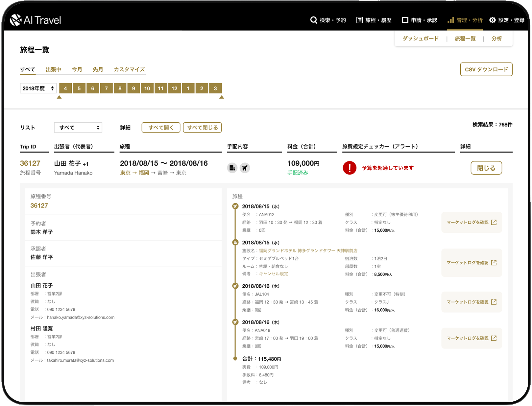This screenshot has width=532, height=406.
Task: Open the 福岡グランドホテル facility link
Action: coord(308,251)
